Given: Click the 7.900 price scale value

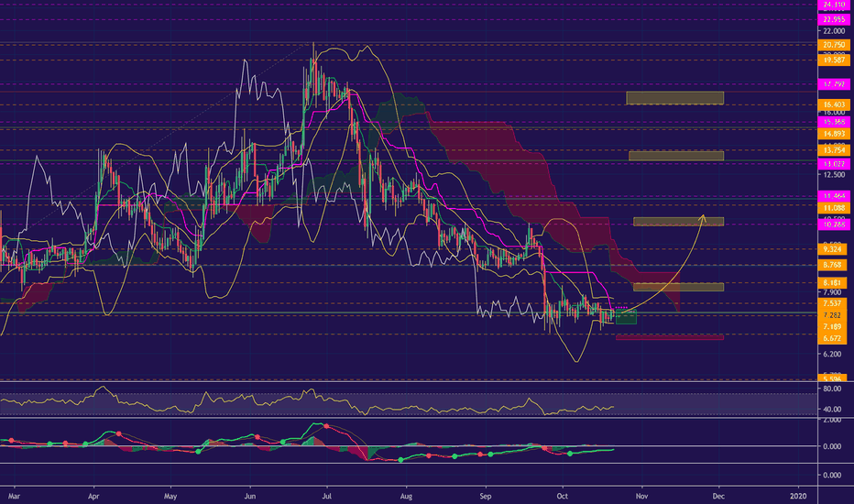Looking at the screenshot, I should (x=832, y=292).
